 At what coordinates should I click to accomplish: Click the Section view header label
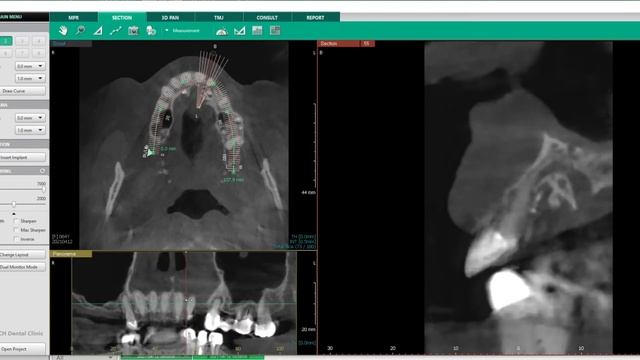pos(339,43)
